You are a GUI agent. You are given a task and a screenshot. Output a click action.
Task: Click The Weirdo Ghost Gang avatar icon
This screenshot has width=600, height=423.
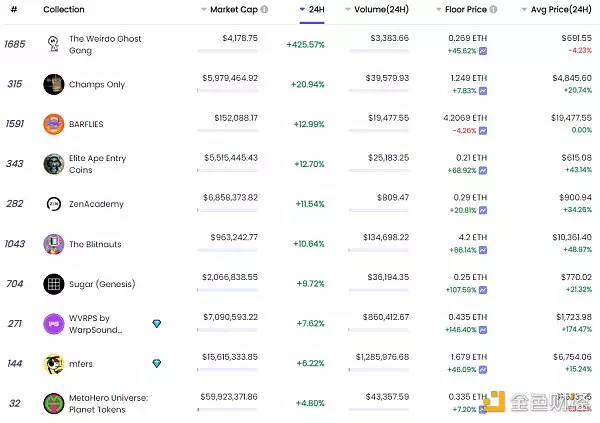coord(53,44)
